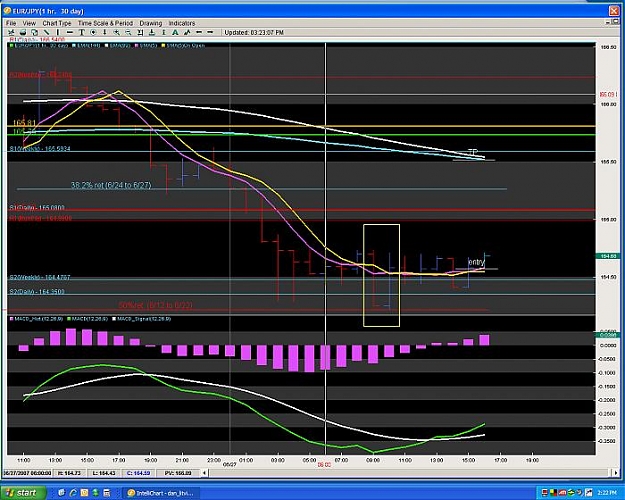
Task: Click the MACD_Signal legend entry
Action: [x=142, y=319]
